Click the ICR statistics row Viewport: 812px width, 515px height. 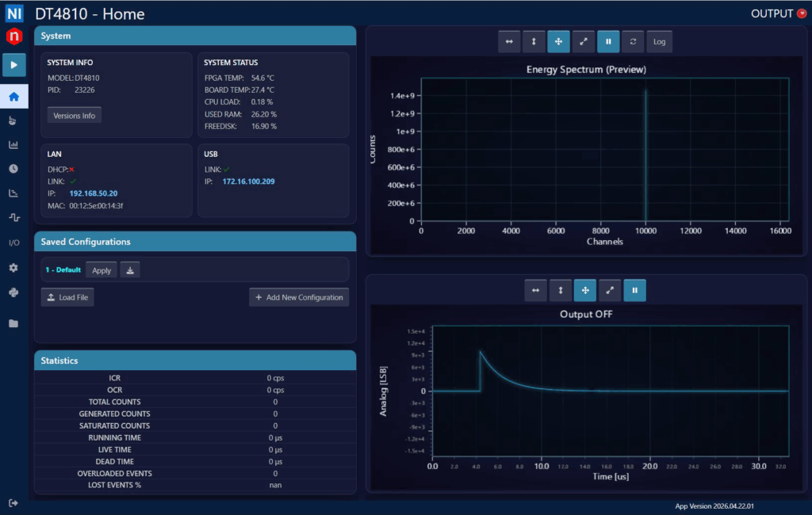[x=195, y=378]
